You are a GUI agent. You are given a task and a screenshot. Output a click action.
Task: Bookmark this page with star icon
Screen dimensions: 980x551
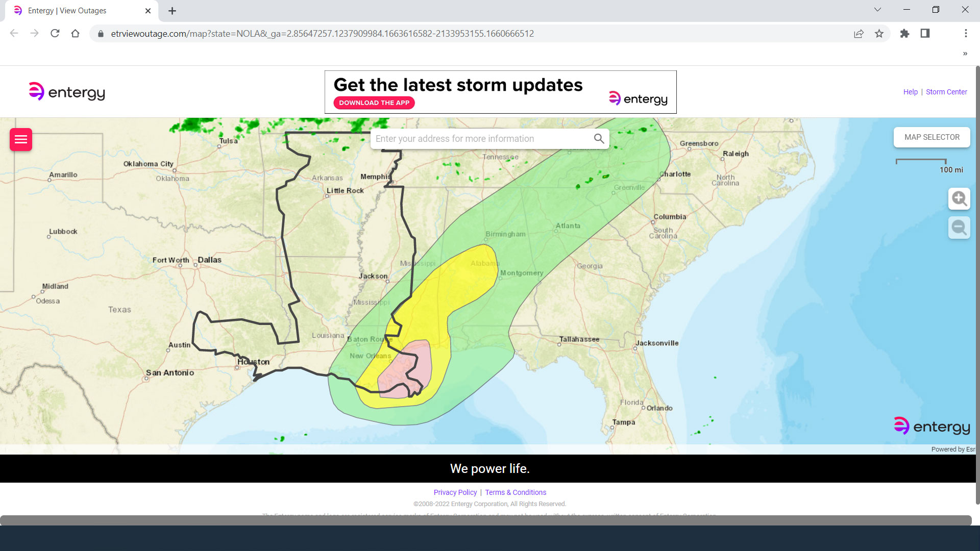click(x=879, y=34)
